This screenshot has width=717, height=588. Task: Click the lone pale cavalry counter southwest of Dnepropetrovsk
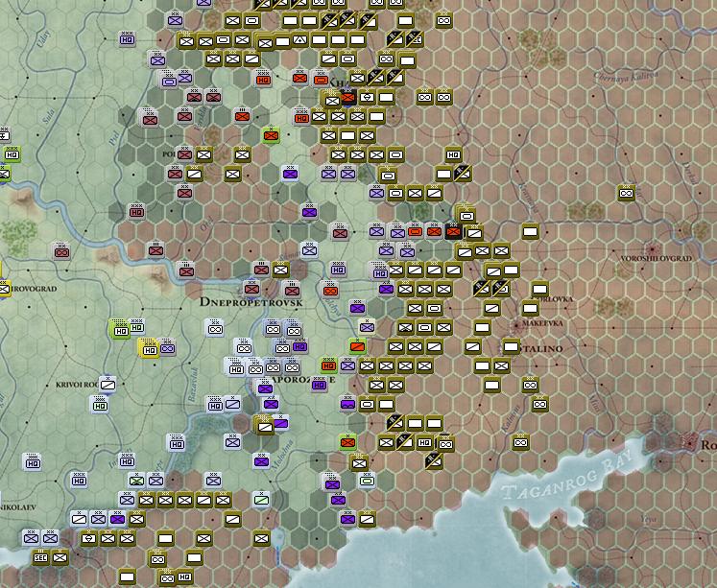[214, 328]
